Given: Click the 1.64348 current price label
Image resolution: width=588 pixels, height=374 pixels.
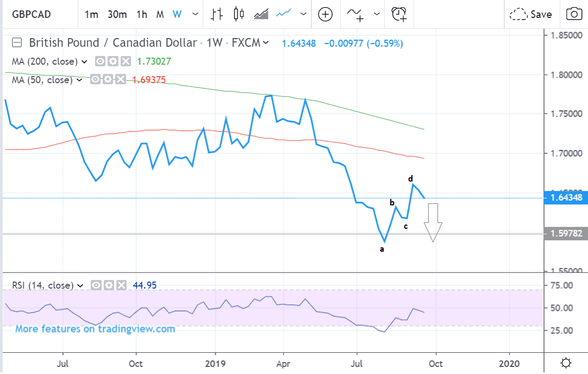Looking at the screenshot, I should point(566,198).
